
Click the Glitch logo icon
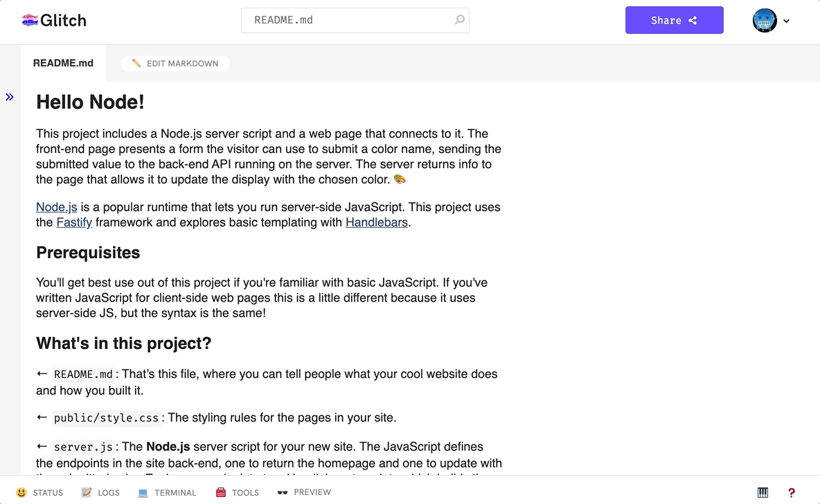click(30, 21)
